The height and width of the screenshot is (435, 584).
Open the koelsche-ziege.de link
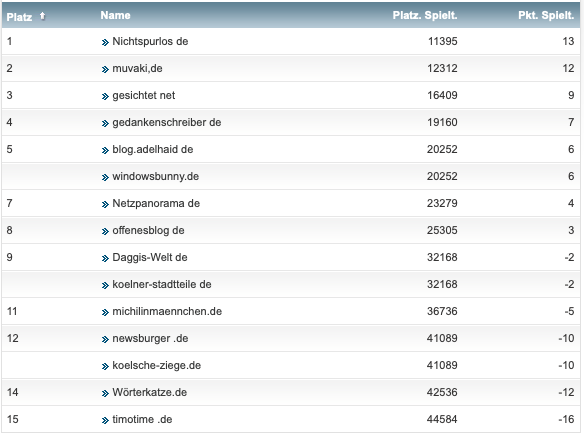(157, 365)
